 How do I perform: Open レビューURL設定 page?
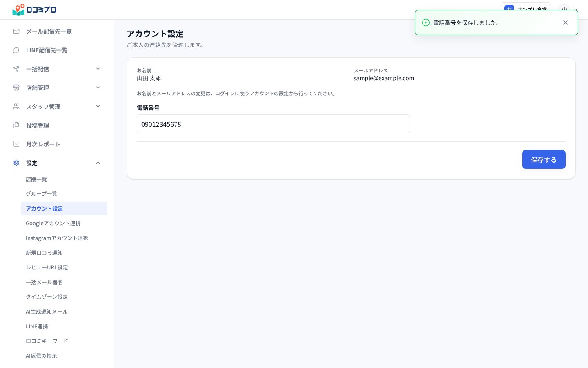click(64, 267)
